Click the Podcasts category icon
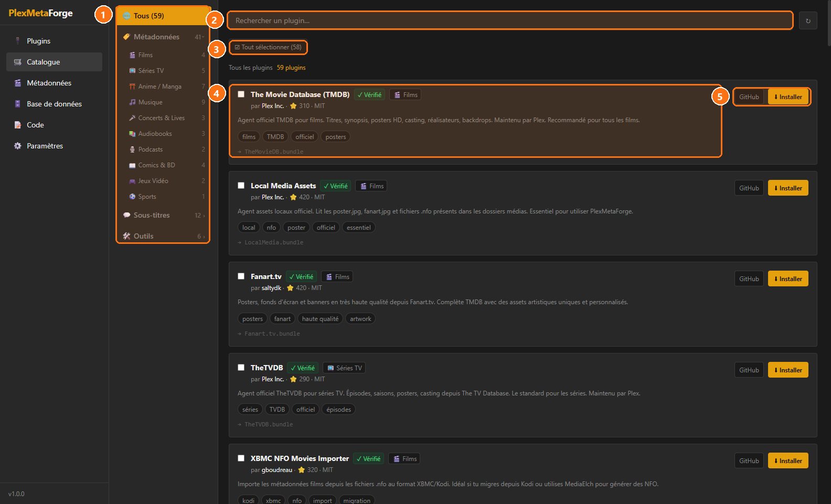The height and width of the screenshot is (504, 831). pos(133,149)
